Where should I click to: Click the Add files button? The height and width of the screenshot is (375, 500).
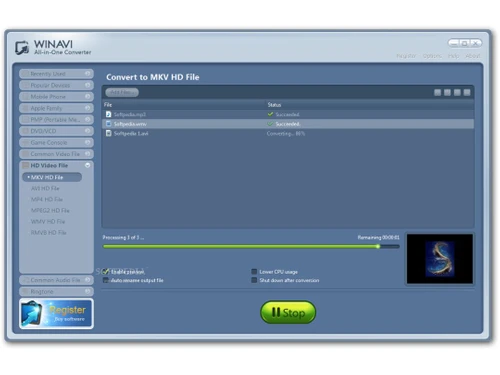(122, 92)
